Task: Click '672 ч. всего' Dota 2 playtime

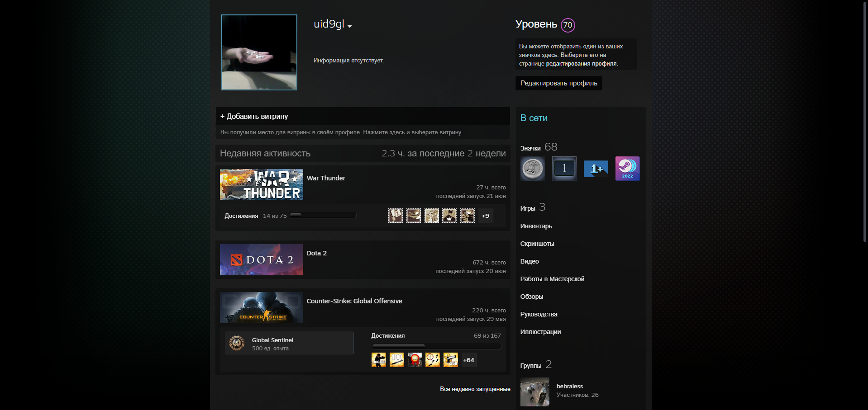Action: [489, 262]
